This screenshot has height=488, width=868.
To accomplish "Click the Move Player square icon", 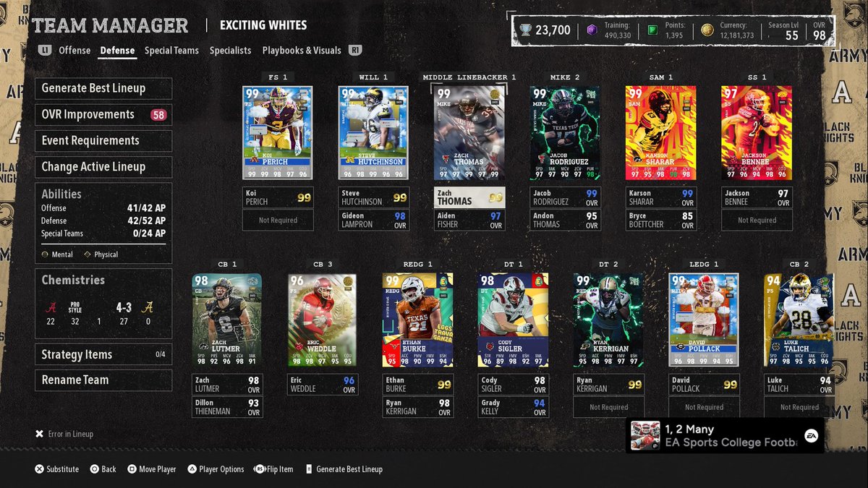I will [132, 469].
